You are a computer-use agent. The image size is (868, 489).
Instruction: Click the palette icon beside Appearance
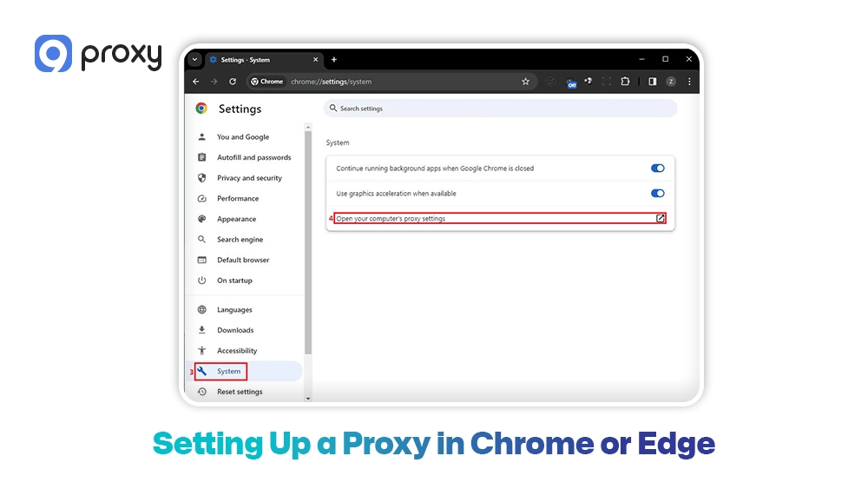[x=202, y=219]
